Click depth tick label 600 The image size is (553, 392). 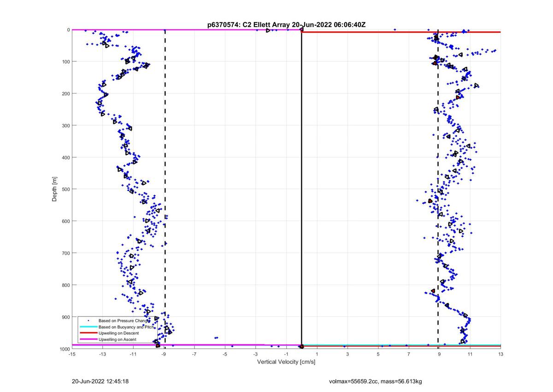pyautogui.click(x=65, y=221)
